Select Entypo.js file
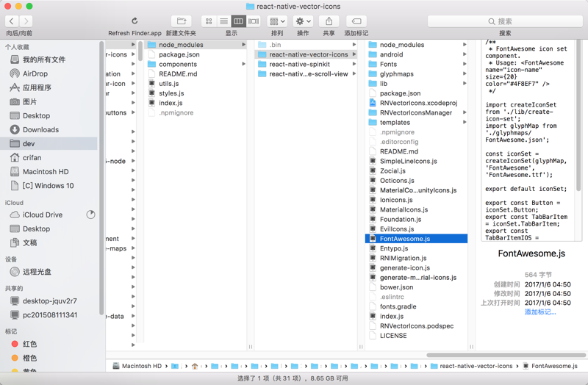Viewport: 588px width, 385px height. point(416,248)
